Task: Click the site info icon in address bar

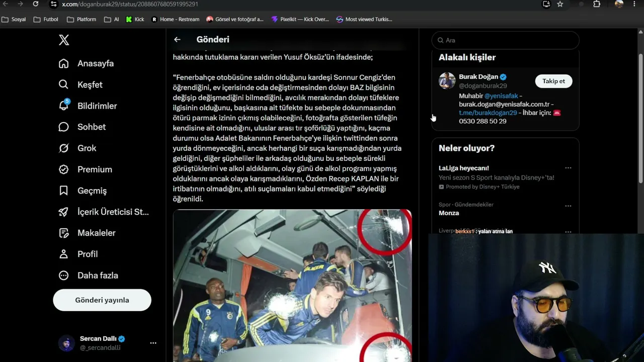Action: pos(53,4)
